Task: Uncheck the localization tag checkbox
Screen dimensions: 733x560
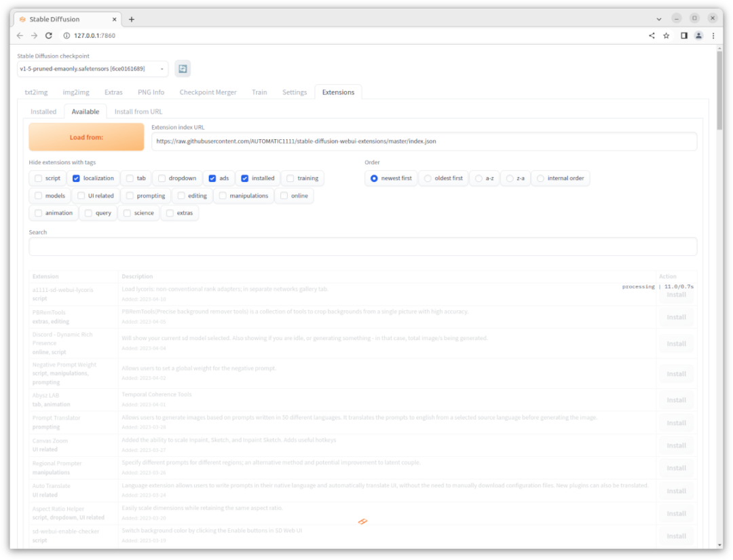Action: (77, 179)
